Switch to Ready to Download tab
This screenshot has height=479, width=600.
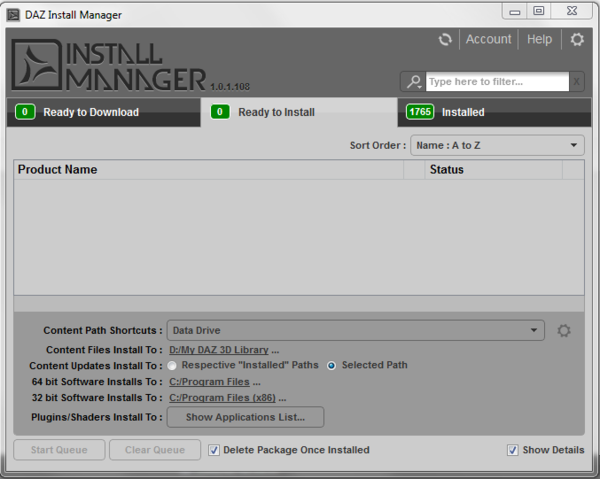(104, 112)
